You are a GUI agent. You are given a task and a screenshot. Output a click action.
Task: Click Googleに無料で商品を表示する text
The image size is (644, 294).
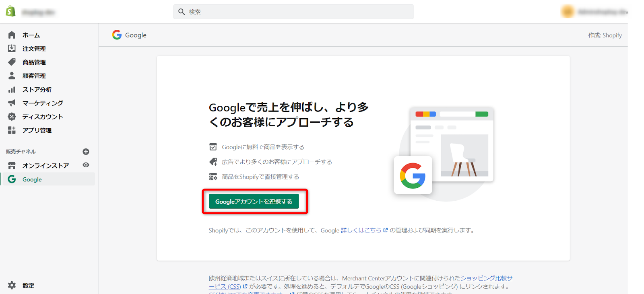click(263, 147)
